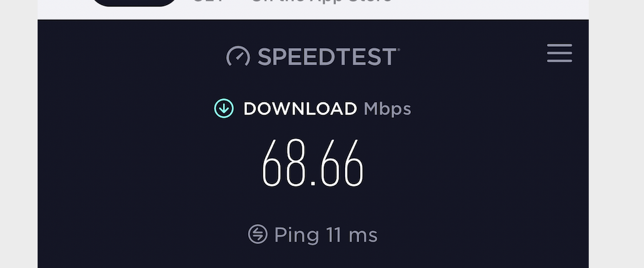Click the last digit 6 of speed result

coord(353,163)
